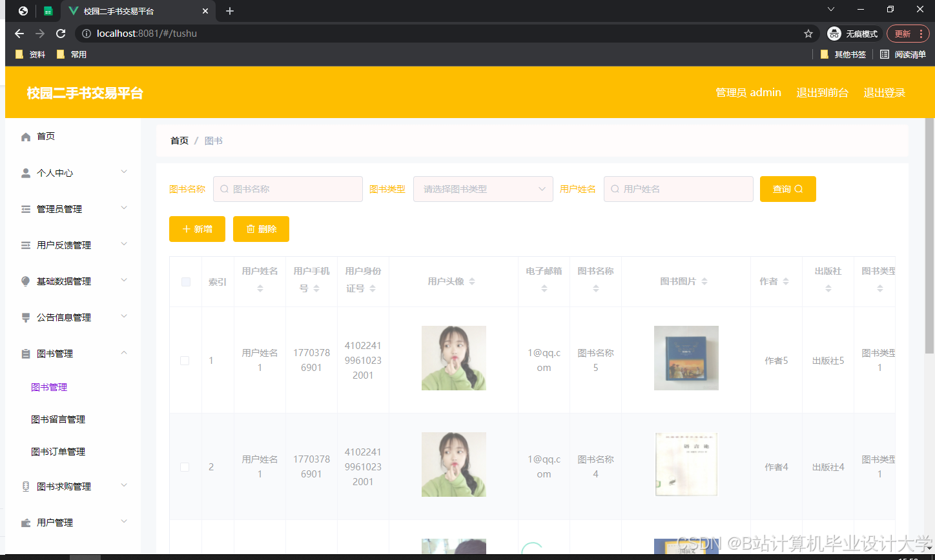Open row 2 book image thumbnail

click(x=686, y=465)
